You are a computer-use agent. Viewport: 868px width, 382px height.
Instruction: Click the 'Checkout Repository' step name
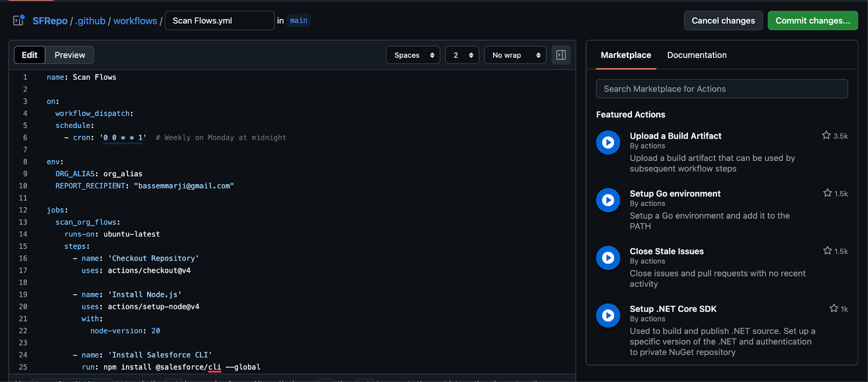pyautogui.click(x=154, y=258)
